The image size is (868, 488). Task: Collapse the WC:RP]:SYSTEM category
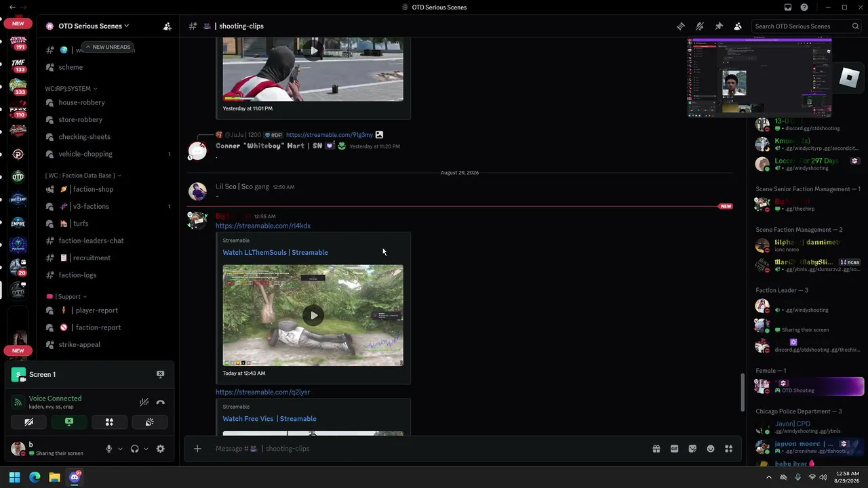[71, 88]
